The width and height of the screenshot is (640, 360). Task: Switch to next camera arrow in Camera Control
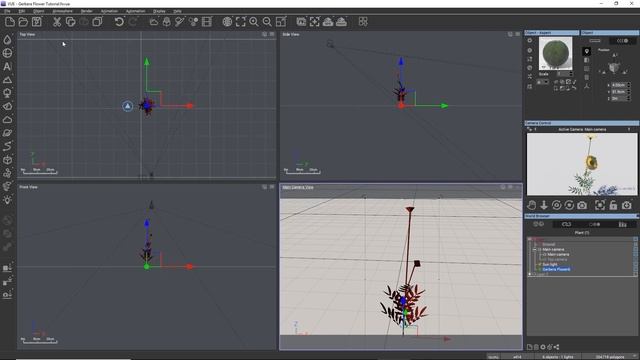coord(629,129)
